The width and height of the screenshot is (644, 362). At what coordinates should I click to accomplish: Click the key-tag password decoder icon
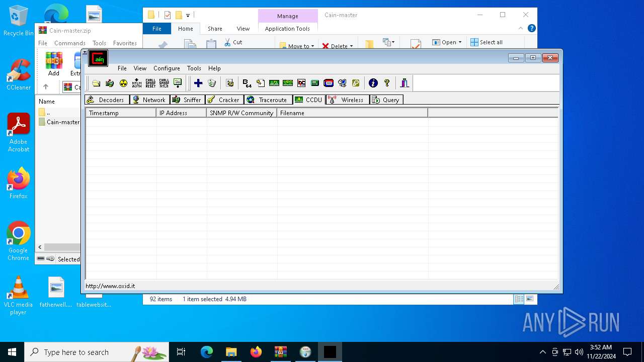[260, 83]
